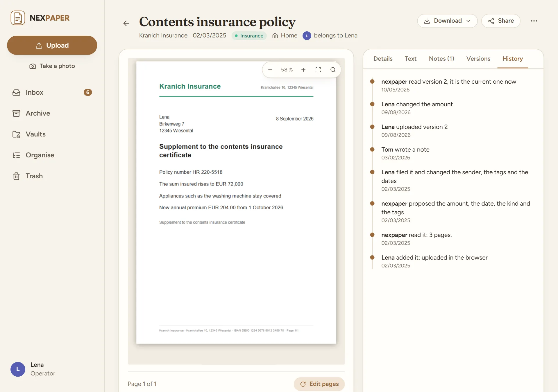558x392 pixels.
Task: Click the Edit pages button
Action: point(319,384)
